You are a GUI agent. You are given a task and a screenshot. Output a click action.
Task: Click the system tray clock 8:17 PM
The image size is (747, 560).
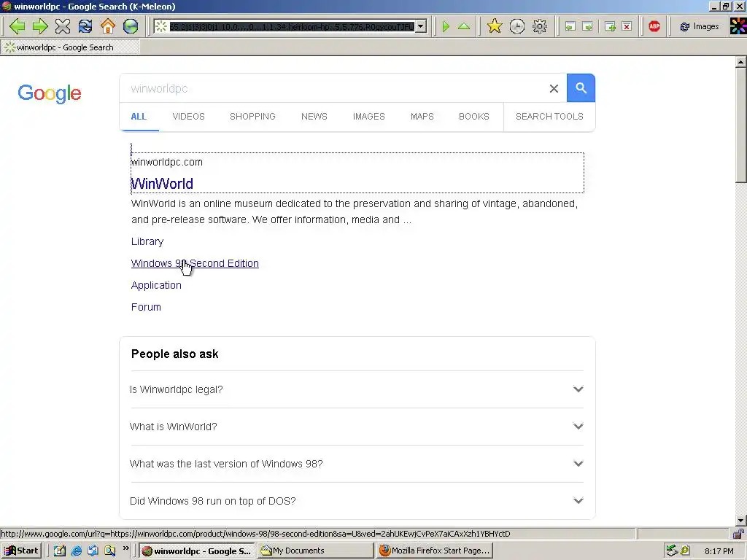(719, 551)
